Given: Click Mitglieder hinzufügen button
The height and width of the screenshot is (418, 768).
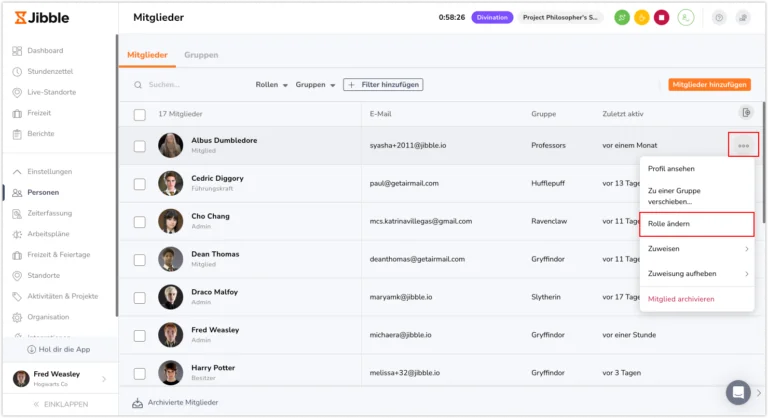Looking at the screenshot, I should 709,85.
